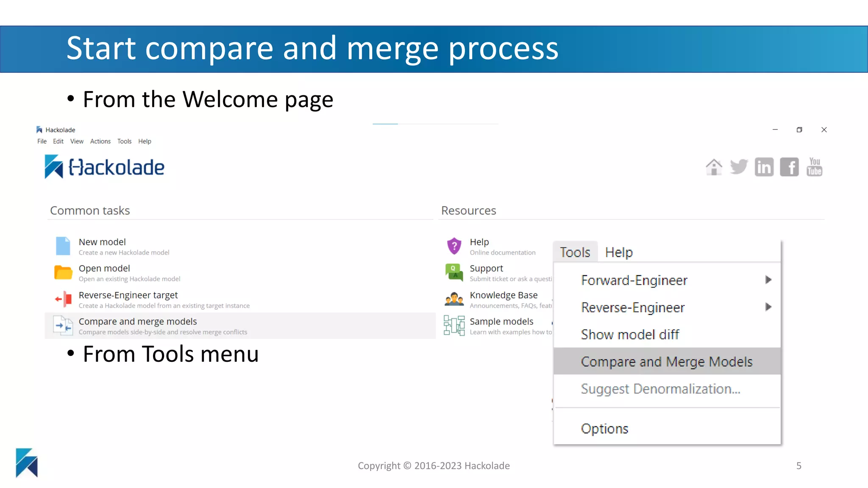868x488 pixels.
Task: Click the Hackolade logo on Welcome page
Action: click(104, 167)
